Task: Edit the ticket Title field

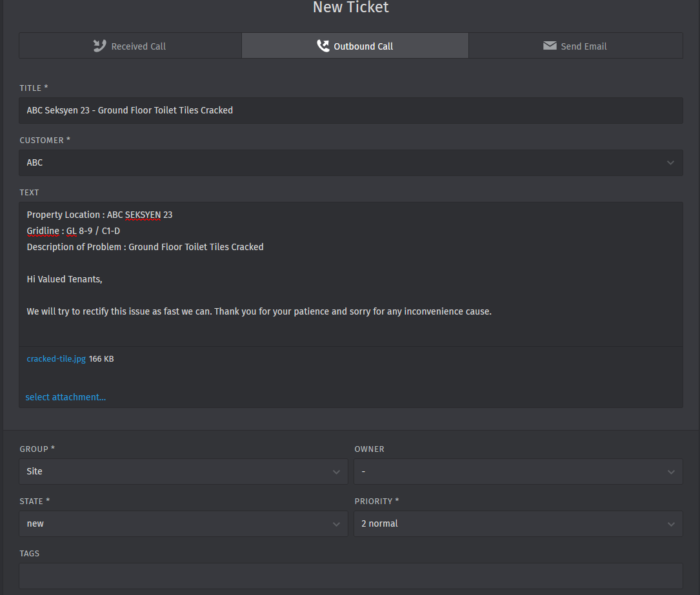Action: 351,110
